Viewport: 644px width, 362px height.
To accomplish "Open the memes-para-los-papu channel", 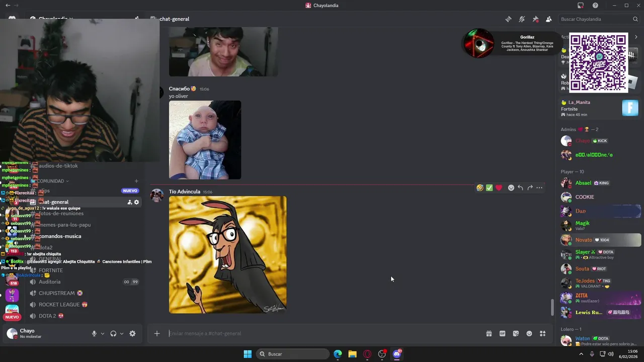I will click(x=64, y=225).
